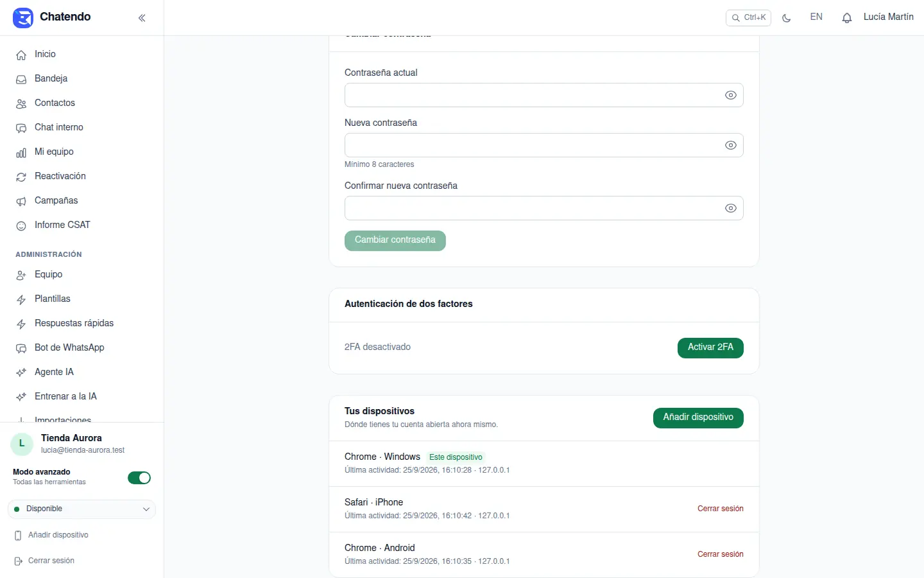Click the Plantillas lightning icon
Image resolution: width=924 pixels, height=578 pixels.
click(x=21, y=300)
